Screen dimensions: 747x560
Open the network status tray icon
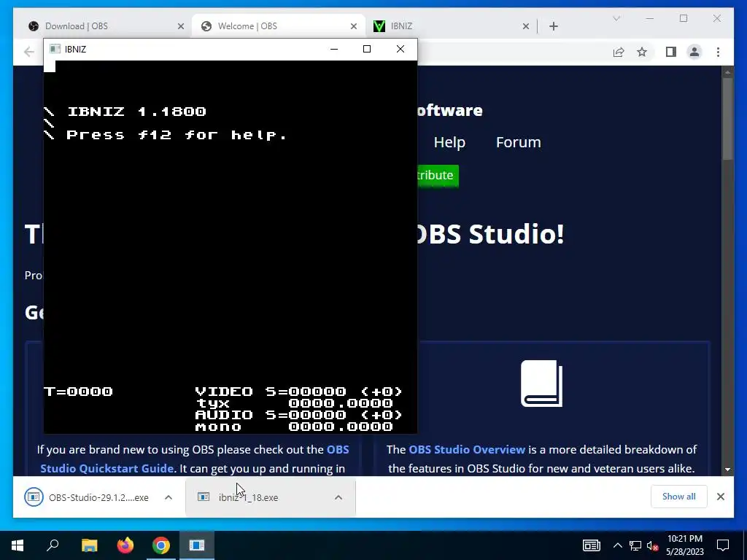click(635, 545)
